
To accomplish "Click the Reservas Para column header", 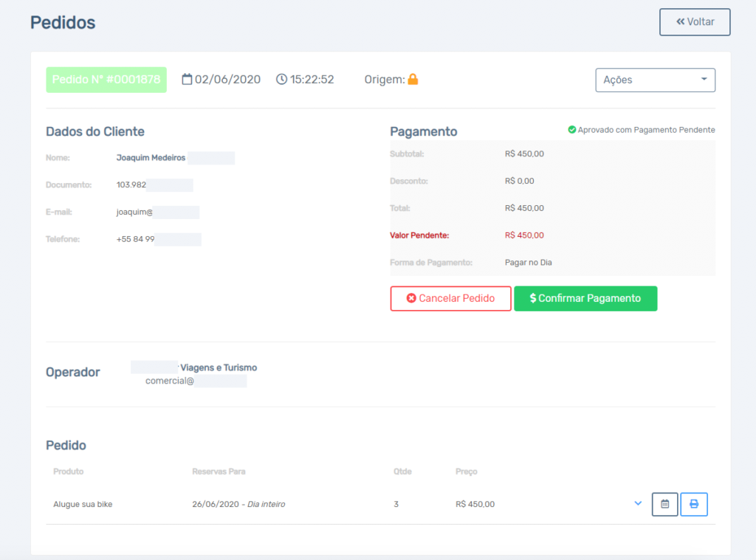I will [219, 471].
